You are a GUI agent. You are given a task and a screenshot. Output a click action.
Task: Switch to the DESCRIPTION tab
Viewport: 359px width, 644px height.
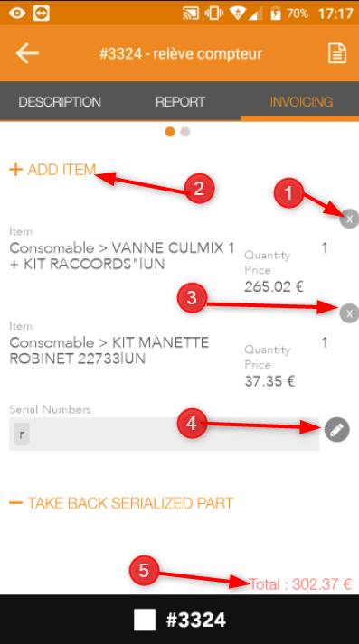coord(60,102)
